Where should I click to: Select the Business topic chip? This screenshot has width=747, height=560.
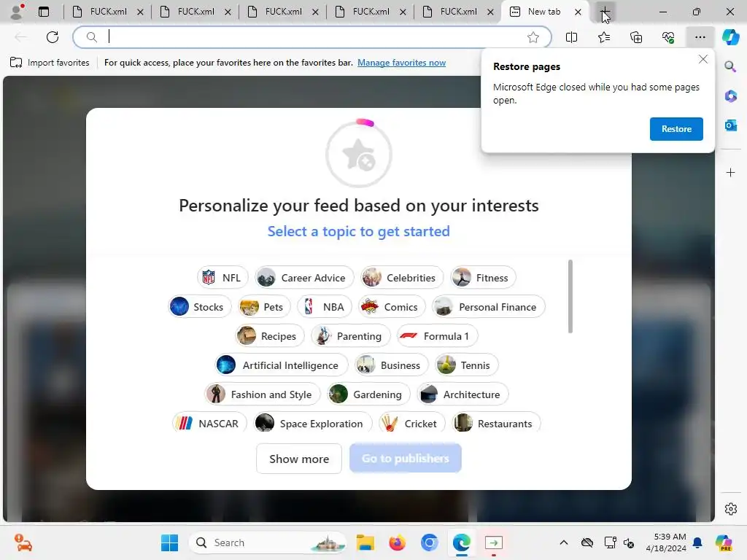(x=391, y=365)
